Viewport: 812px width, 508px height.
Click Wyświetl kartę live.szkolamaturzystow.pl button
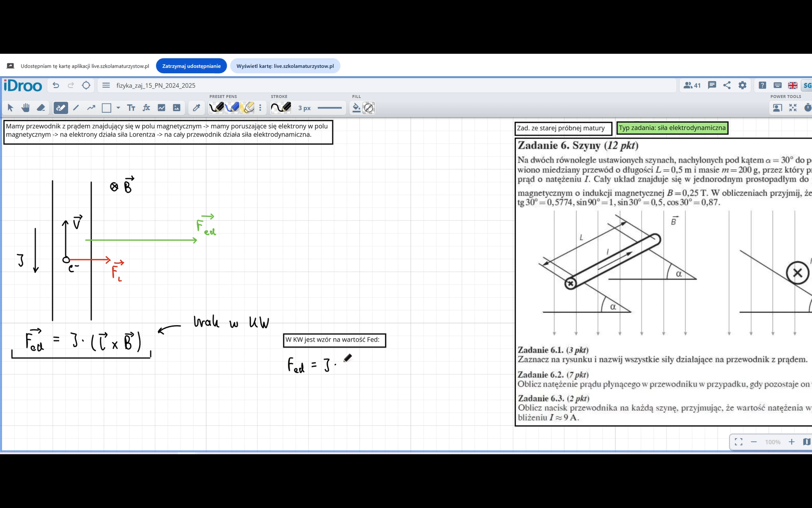(285, 66)
